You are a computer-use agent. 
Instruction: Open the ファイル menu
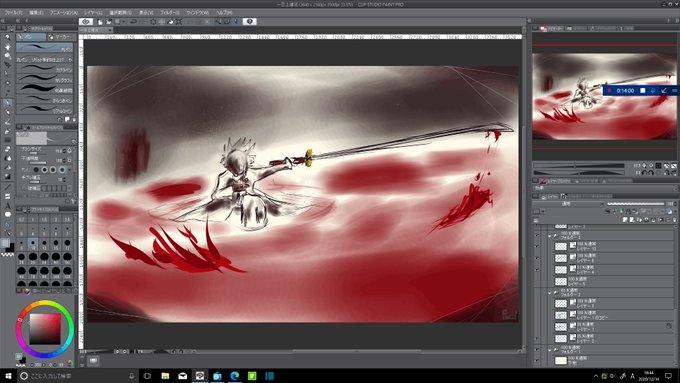click(14, 13)
